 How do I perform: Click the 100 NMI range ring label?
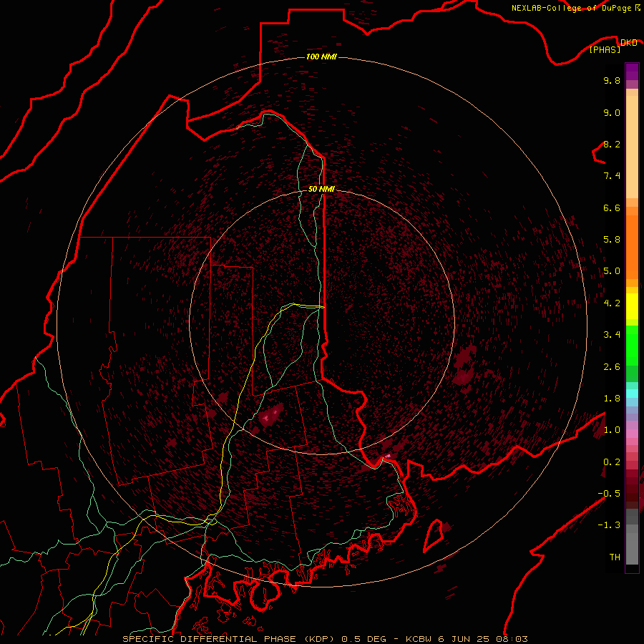point(321,57)
